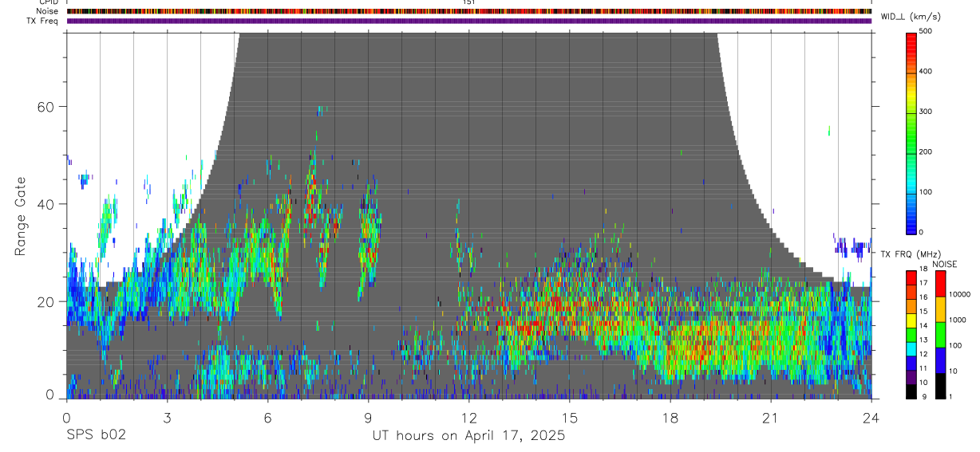Click the 6 hour tick label
This screenshot has width=980, height=452.
[x=267, y=418]
